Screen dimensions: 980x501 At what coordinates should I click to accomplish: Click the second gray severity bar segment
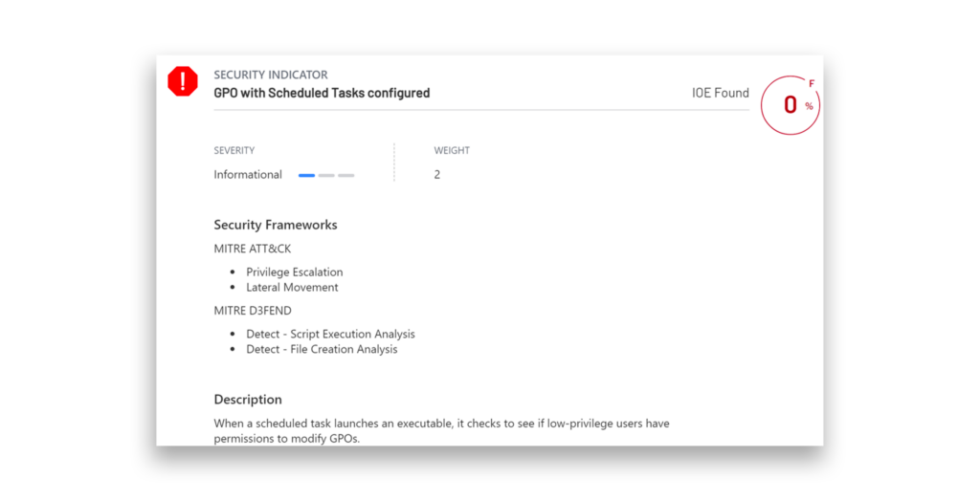coord(326,176)
